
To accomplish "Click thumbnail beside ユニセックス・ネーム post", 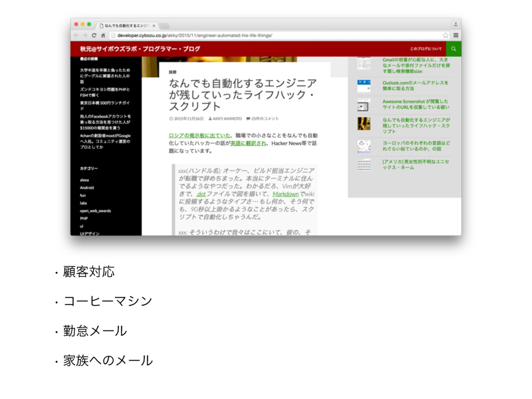I will point(364,165).
